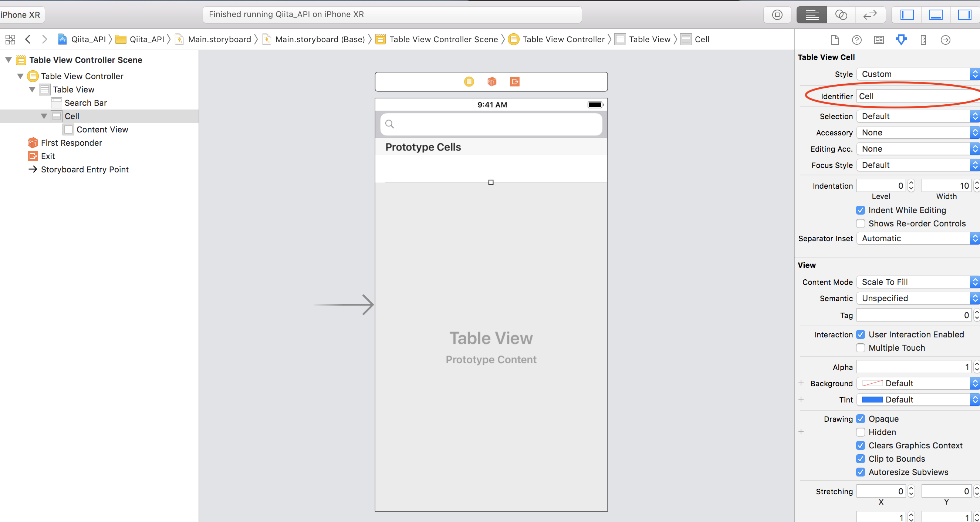This screenshot has height=522, width=980.
Task: Click the Identifier input field showing Cell
Action: coord(917,96)
